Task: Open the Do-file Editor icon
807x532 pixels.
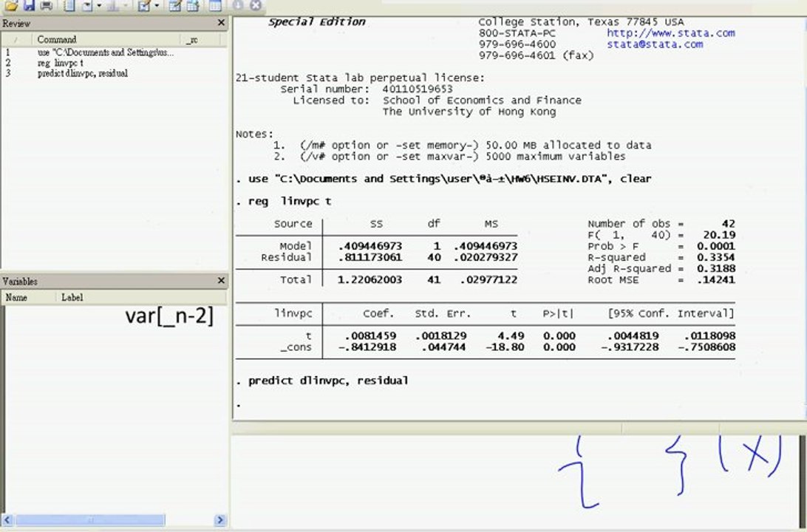Action: [x=144, y=5]
